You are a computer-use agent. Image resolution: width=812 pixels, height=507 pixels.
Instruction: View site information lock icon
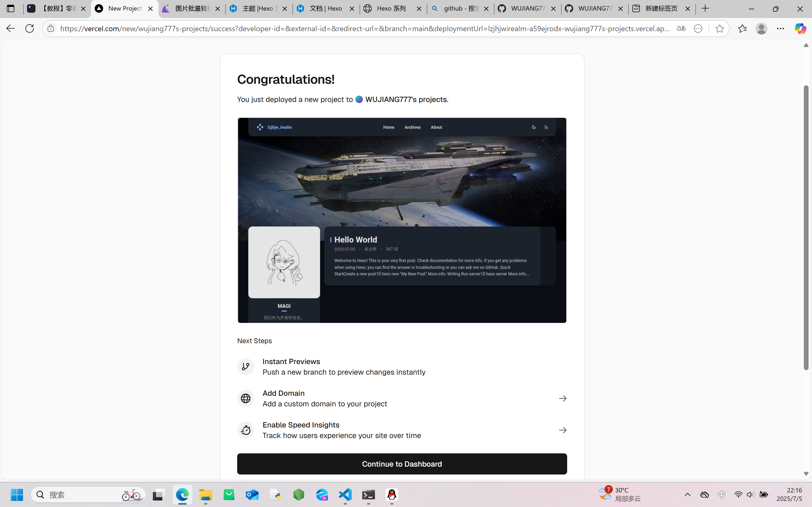51,29
